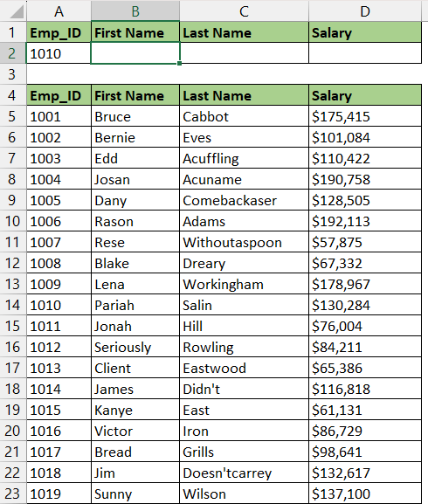Select column C header
The width and height of the screenshot is (428, 504).
[244, 11]
